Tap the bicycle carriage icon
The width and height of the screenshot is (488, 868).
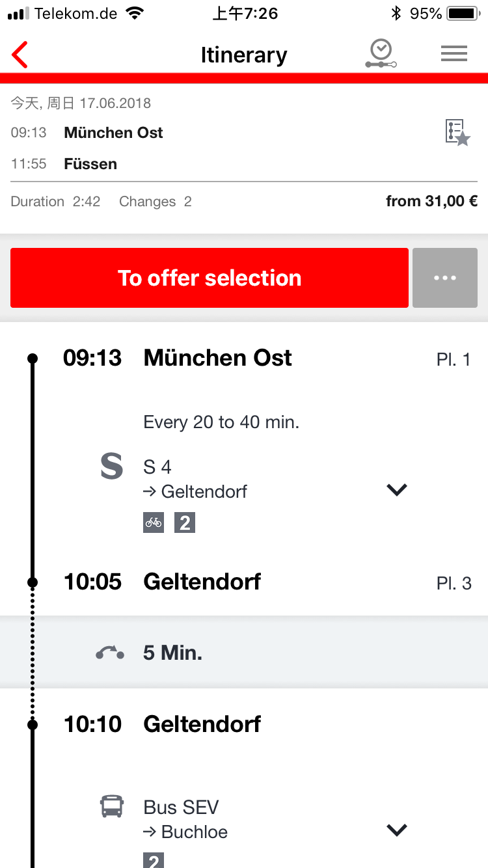(154, 522)
